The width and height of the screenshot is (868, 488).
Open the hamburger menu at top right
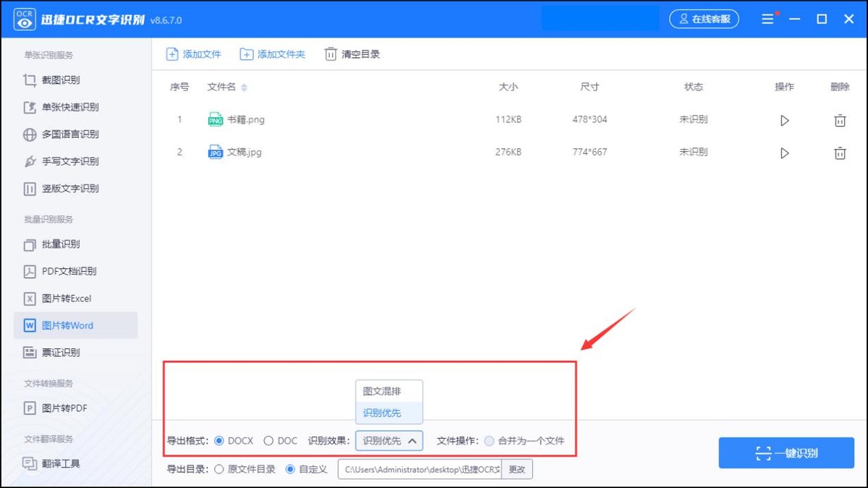767,19
